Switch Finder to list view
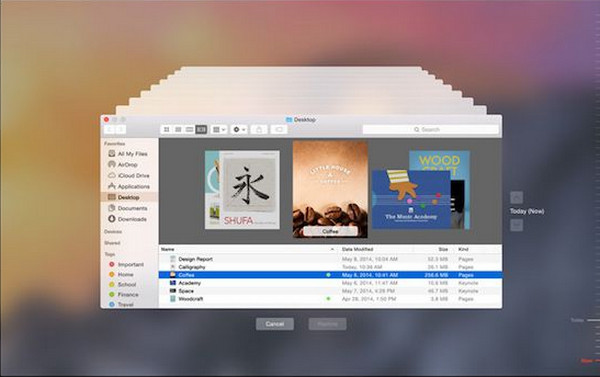 pos(178,130)
